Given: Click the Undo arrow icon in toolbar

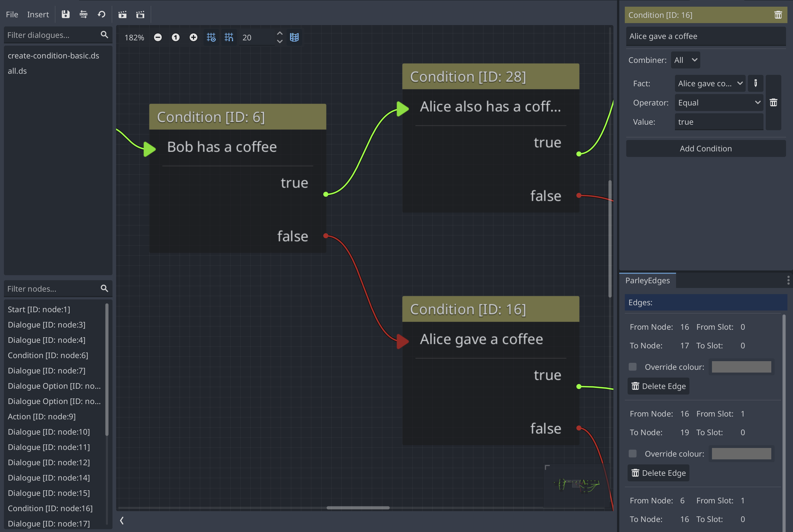Looking at the screenshot, I should [101, 14].
